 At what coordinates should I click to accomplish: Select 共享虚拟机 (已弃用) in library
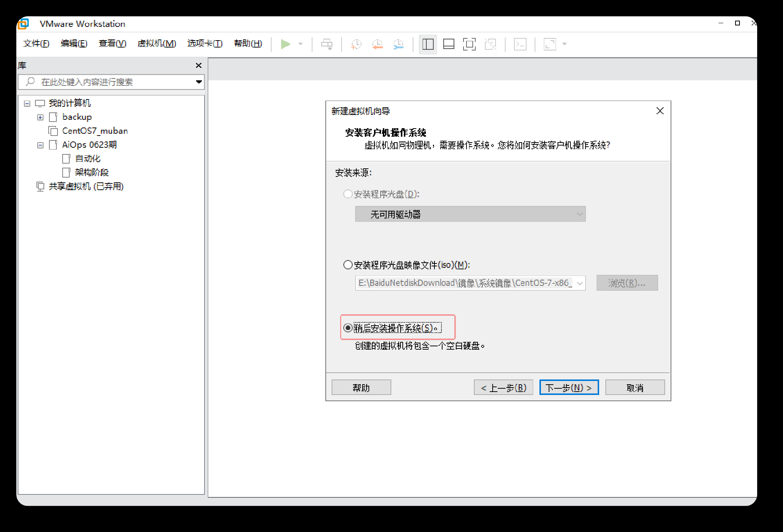pos(86,186)
